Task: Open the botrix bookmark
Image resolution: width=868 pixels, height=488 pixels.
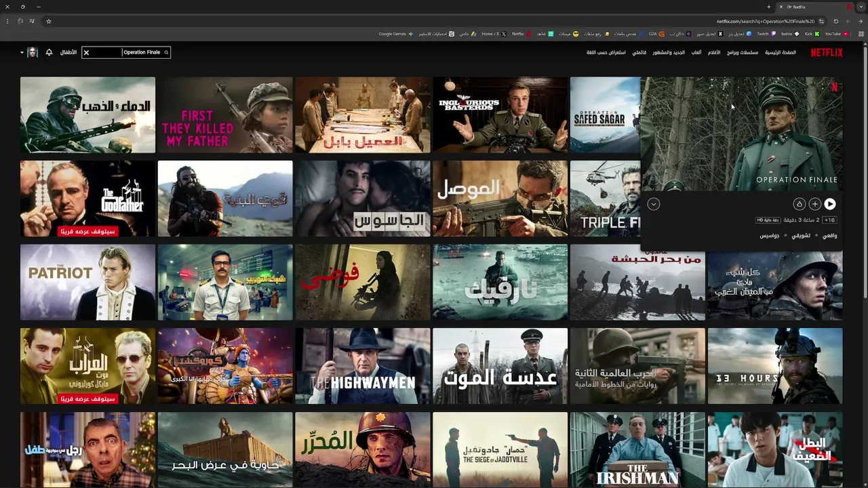Action: [x=790, y=34]
